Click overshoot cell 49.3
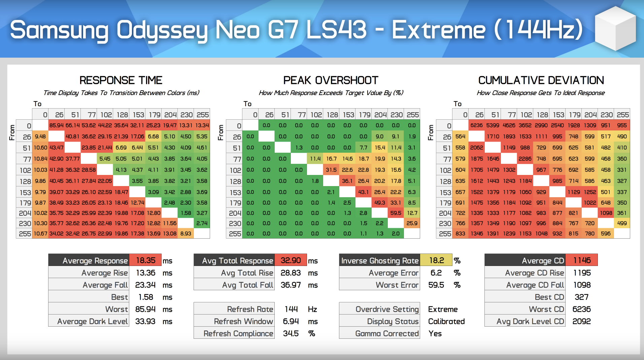 click(x=380, y=203)
